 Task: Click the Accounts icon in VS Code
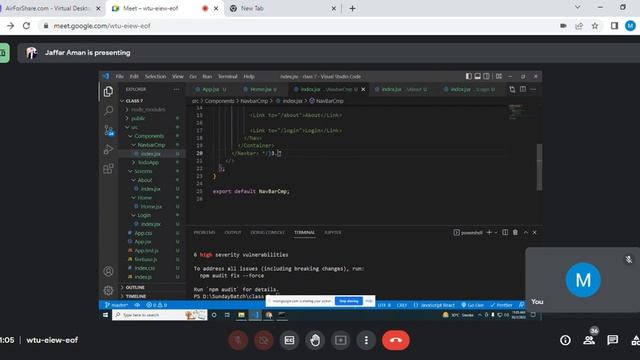[x=108, y=271]
